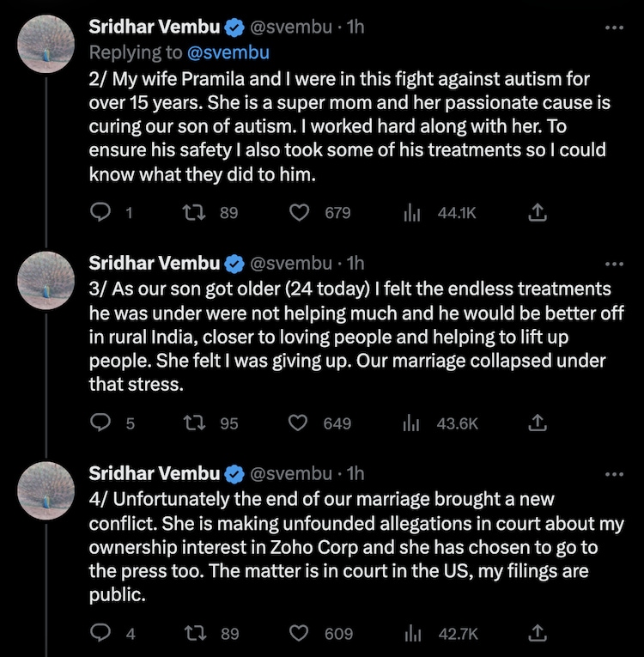The height and width of the screenshot is (657, 644).
Task: Click the profile avatar beside the 4/ tweet
Action: (46, 490)
